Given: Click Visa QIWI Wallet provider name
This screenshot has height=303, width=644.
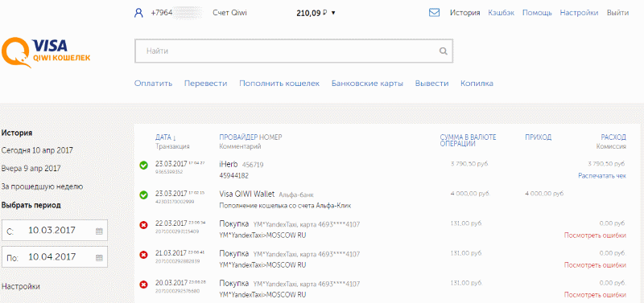Looking at the screenshot, I should [x=247, y=194].
